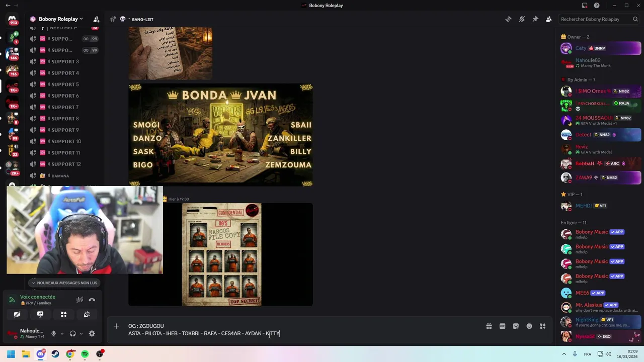Open Detect member entry
Screen dimensions: 644x362
(601, 135)
